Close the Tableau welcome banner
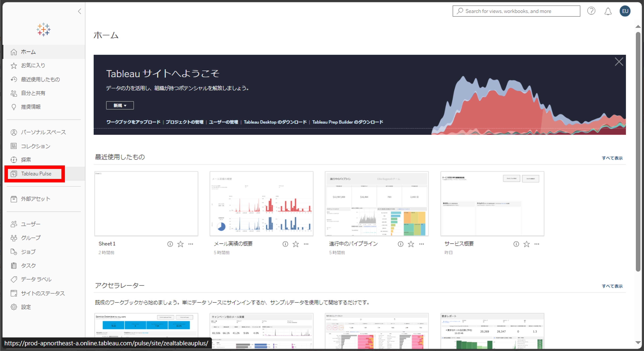Screen dimensions: 644x351 click(619, 62)
